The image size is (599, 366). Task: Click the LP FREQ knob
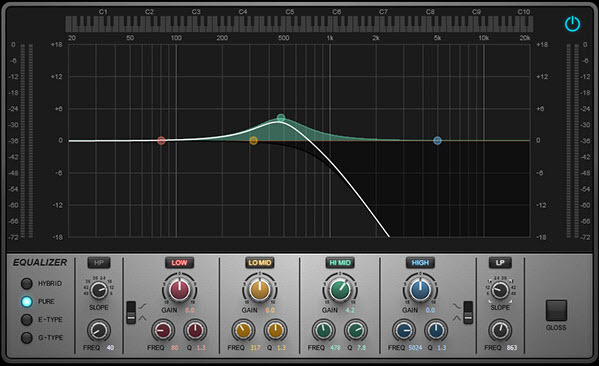click(500, 330)
